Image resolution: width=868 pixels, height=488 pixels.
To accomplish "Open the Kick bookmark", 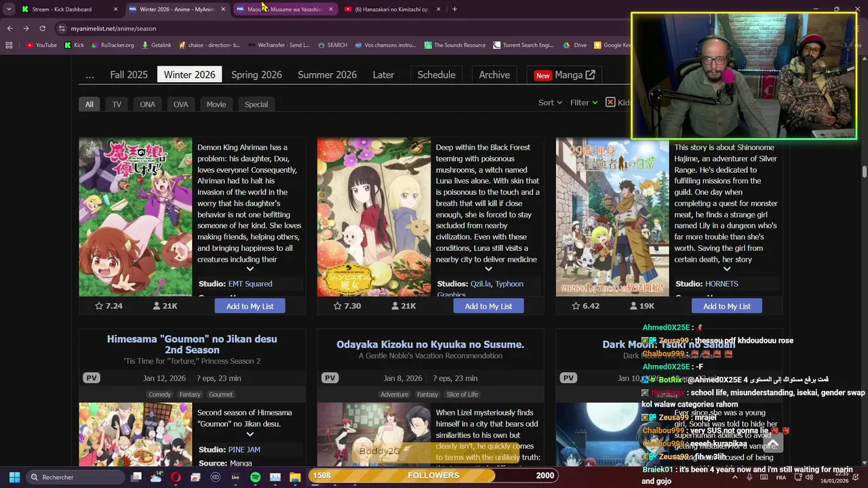I will [x=74, y=45].
